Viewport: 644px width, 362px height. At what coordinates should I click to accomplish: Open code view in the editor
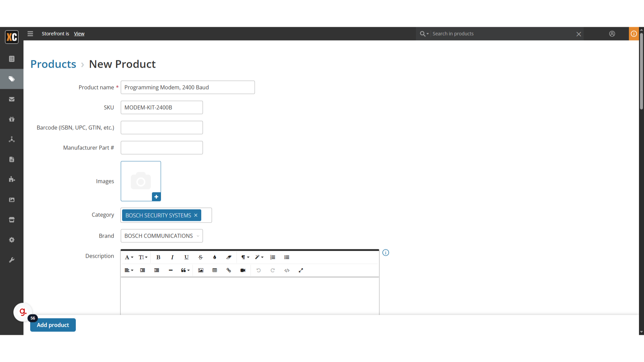point(287,270)
